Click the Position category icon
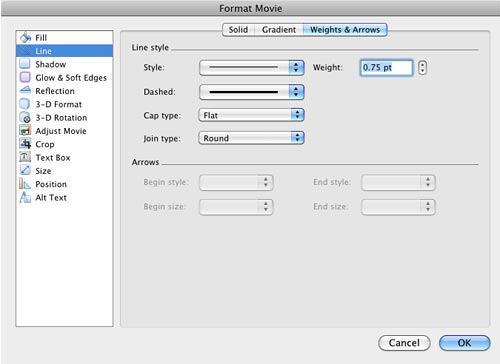The width and height of the screenshot is (500, 364). (25, 184)
